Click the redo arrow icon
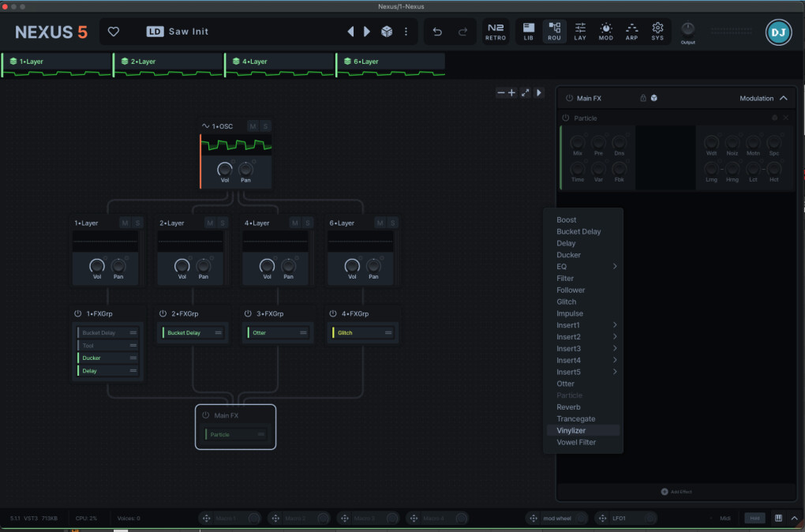Image resolution: width=805 pixels, height=532 pixels. (462, 32)
